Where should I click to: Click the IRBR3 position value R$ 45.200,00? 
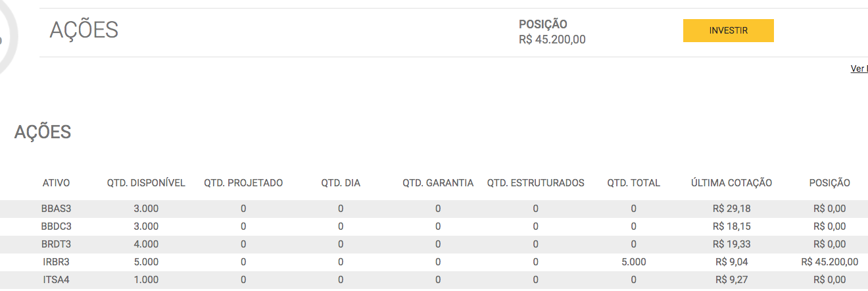pyautogui.click(x=829, y=262)
